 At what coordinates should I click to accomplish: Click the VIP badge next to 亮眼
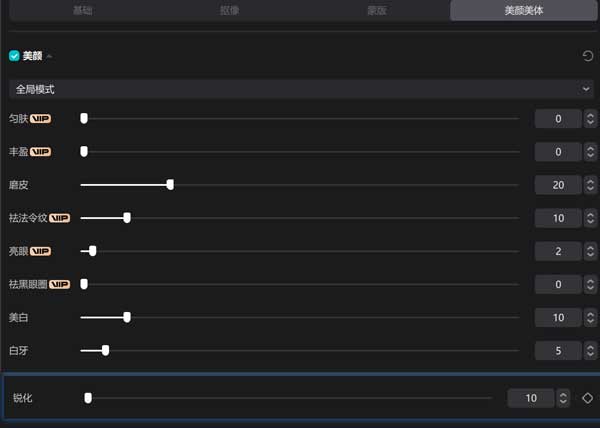point(40,251)
